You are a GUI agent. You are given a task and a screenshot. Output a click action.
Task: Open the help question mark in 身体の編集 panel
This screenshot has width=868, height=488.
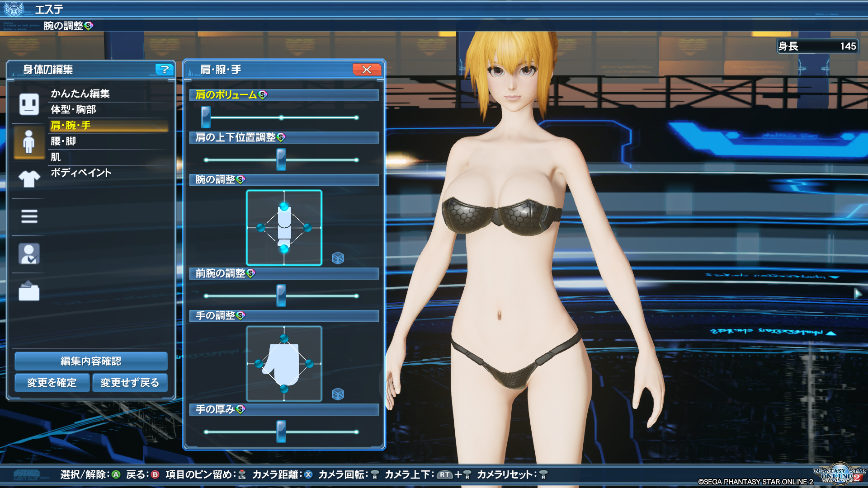(165, 69)
